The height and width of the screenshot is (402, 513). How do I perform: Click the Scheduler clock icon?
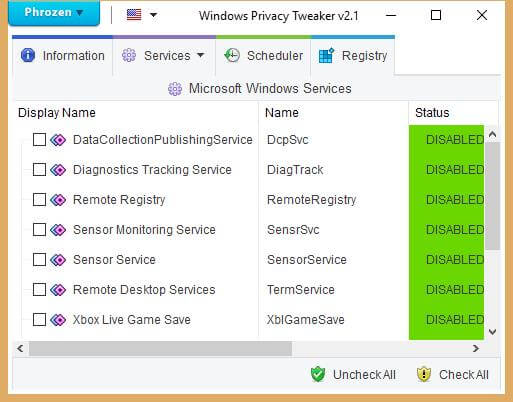point(232,55)
